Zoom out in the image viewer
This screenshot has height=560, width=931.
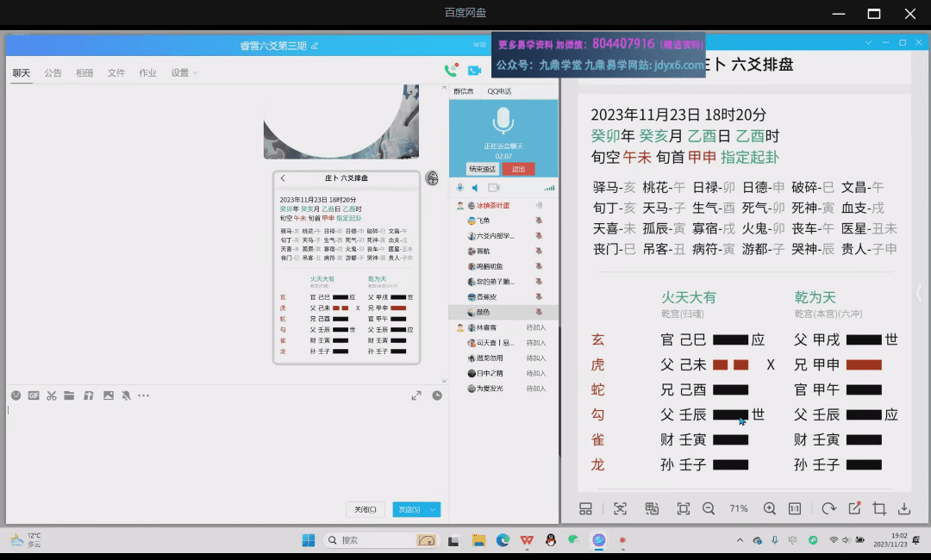click(709, 508)
